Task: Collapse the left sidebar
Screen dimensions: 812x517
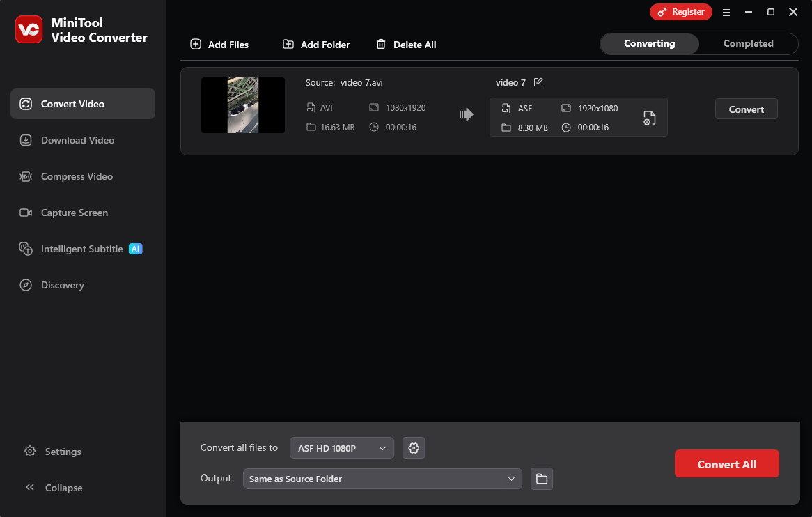Action: tap(54, 488)
